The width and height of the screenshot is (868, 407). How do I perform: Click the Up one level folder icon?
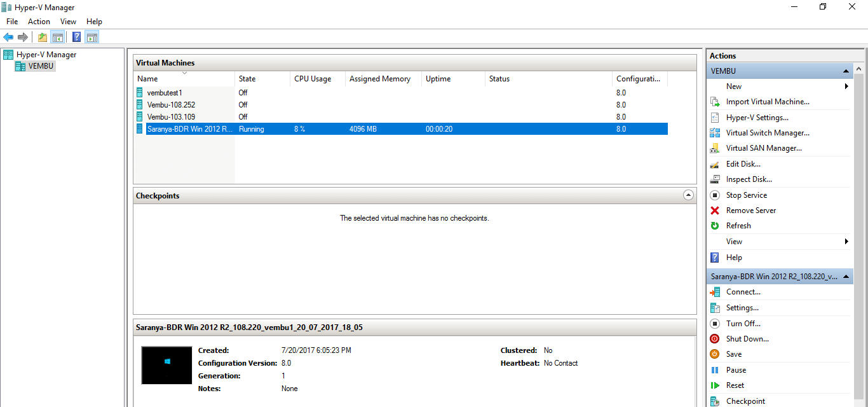point(43,37)
